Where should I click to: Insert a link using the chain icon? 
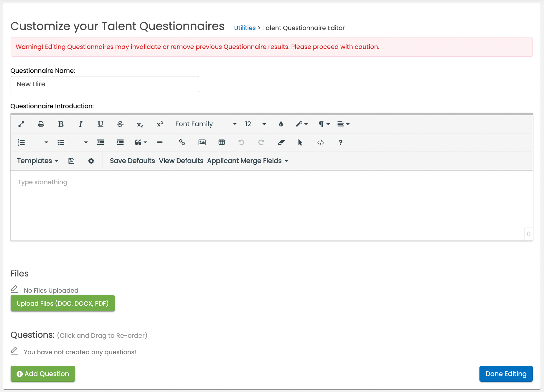point(182,142)
